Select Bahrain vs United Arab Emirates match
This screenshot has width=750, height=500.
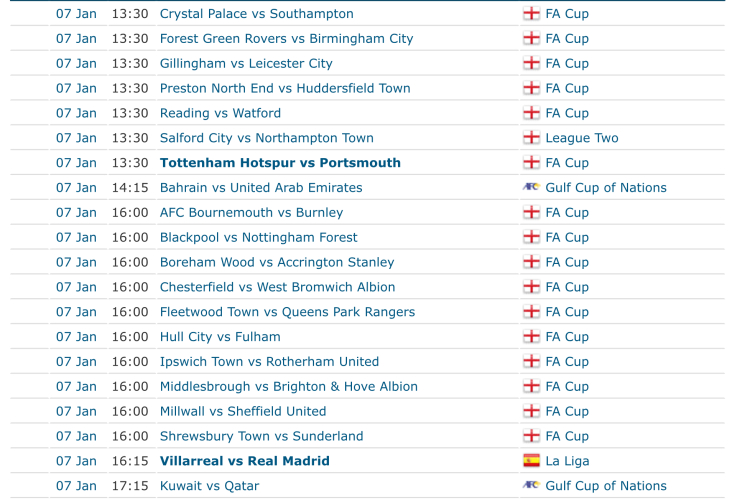261,187
